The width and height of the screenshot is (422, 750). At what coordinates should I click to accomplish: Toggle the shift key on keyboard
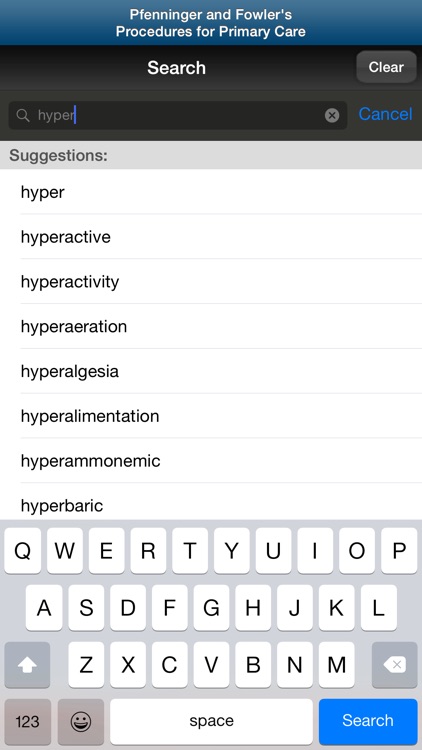(27, 664)
